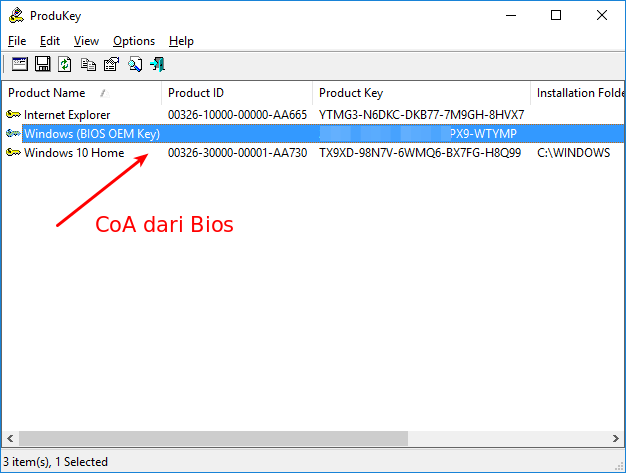Click the C:\WINDOWS installation folder cell
The width and height of the screenshot is (626, 473).
pos(573,152)
